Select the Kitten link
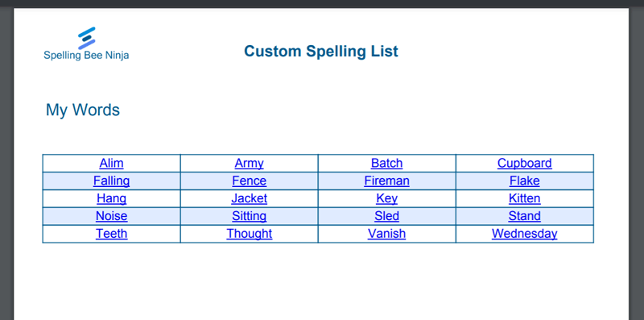The image size is (644, 320). (x=525, y=198)
